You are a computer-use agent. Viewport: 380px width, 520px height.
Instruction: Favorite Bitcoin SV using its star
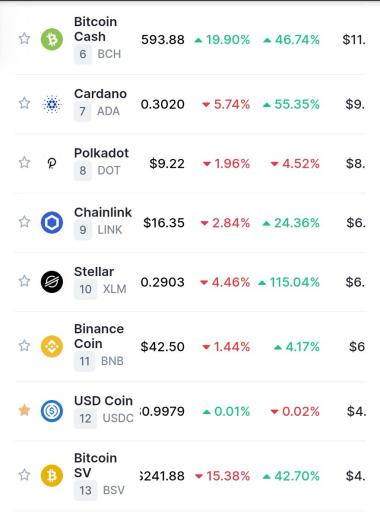pos(24,475)
